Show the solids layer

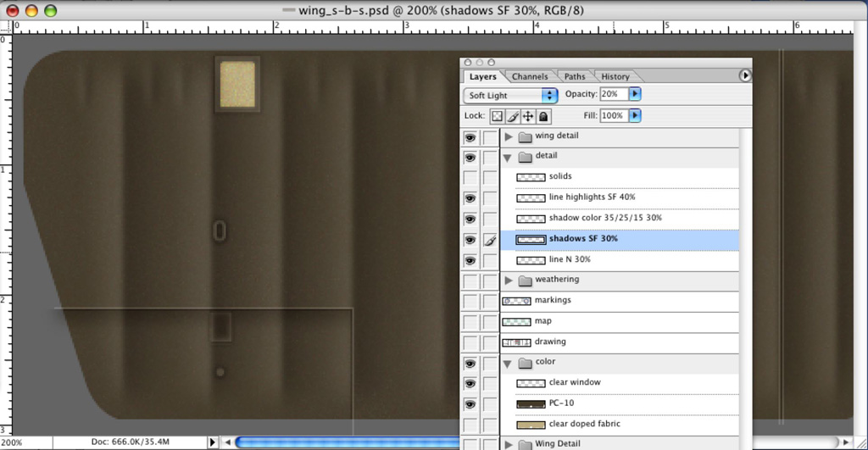[x=470, y=178]
